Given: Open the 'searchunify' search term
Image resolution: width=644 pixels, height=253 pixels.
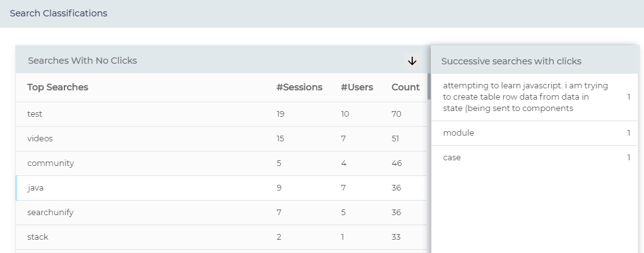Looking at the screenshot, I should pos(51,213).
